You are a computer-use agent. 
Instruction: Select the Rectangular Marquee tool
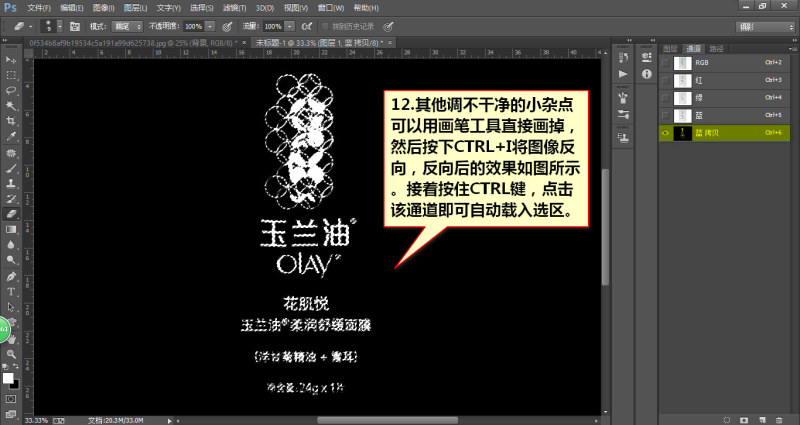(x=11, y=75)
